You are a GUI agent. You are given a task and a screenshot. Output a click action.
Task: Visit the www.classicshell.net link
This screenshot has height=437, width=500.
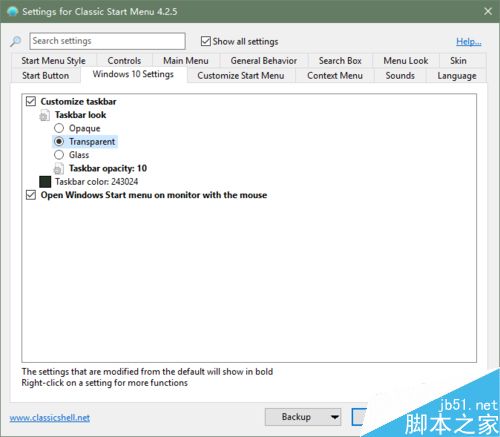click(x=50, y=418)
